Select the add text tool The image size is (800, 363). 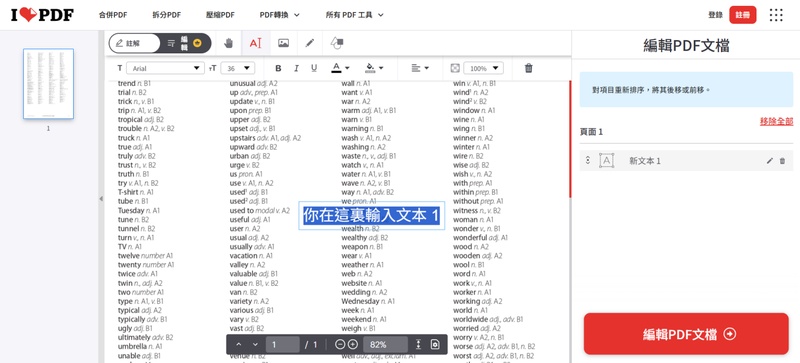click(x=256, y=43)
